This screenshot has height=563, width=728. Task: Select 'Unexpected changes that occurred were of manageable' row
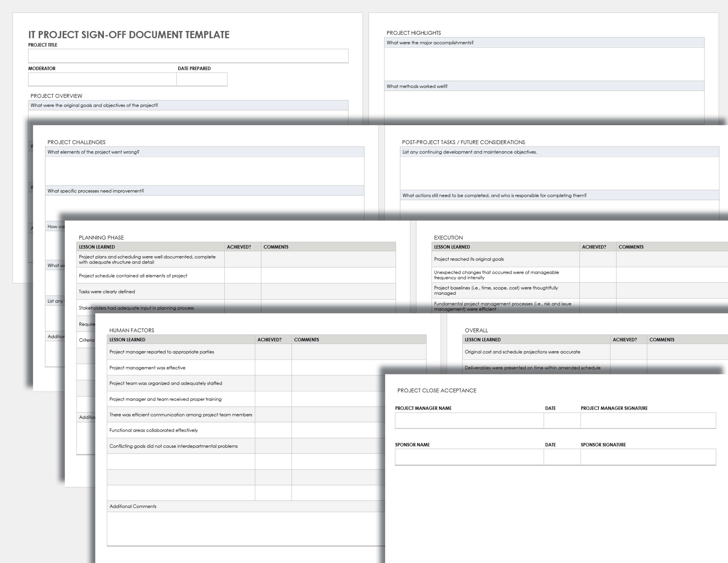pyautogui.click(x=580, y=275)
